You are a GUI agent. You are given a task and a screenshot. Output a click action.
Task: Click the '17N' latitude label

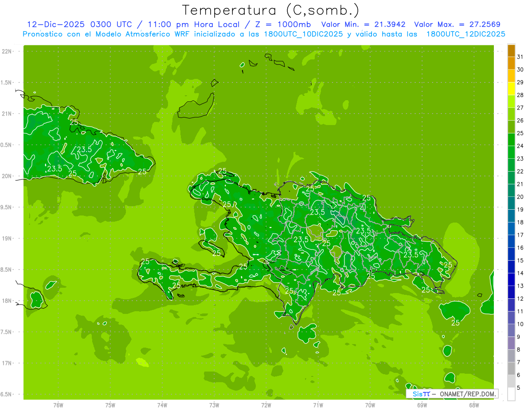[7, 363]
